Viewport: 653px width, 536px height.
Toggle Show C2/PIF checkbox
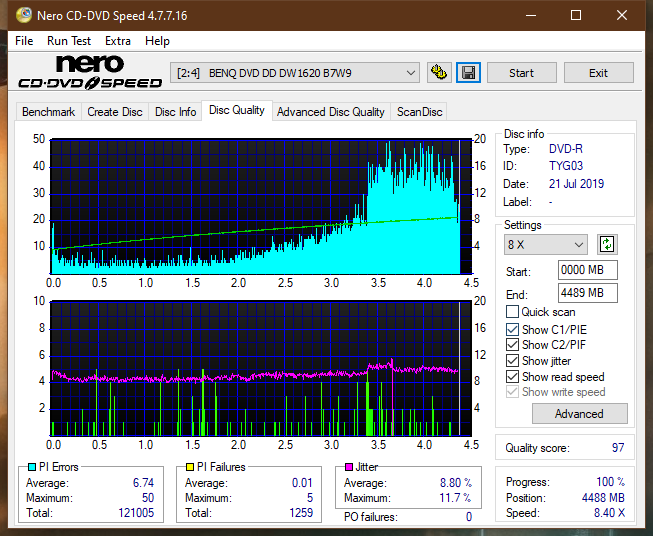pos(512,345)
